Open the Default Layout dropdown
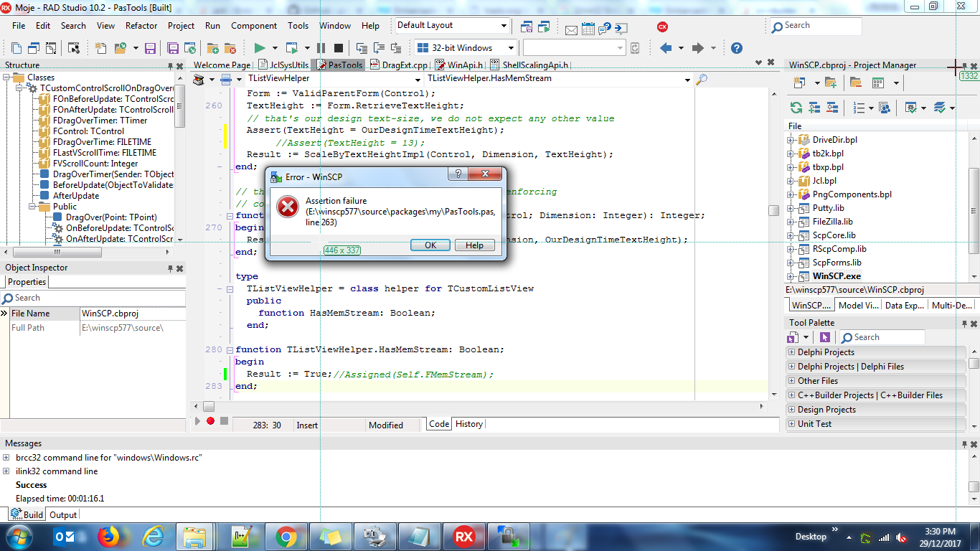The image size is (980, 551). [504, 25]
